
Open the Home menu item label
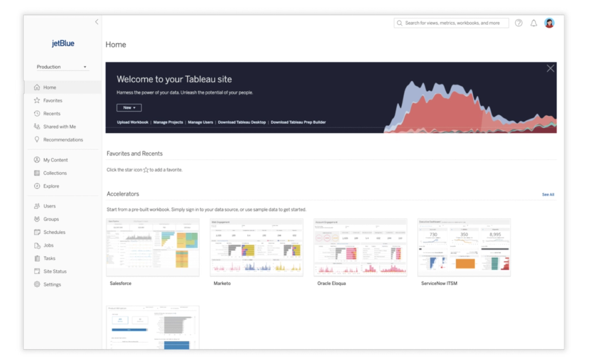pos(50,88)
